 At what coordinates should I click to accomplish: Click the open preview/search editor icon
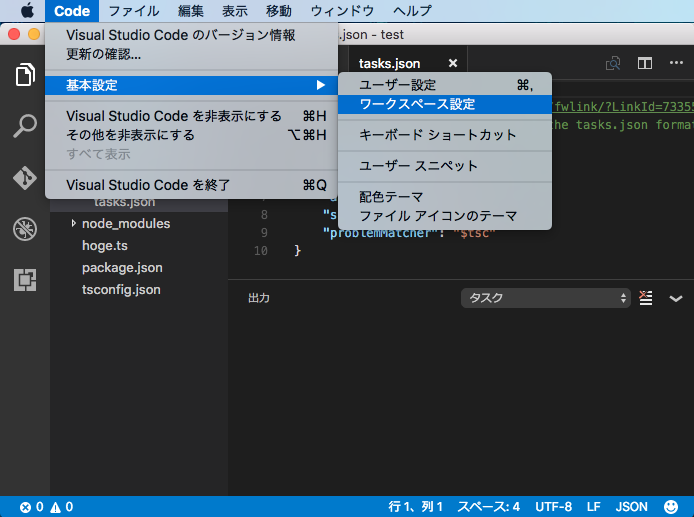(613, 63)
